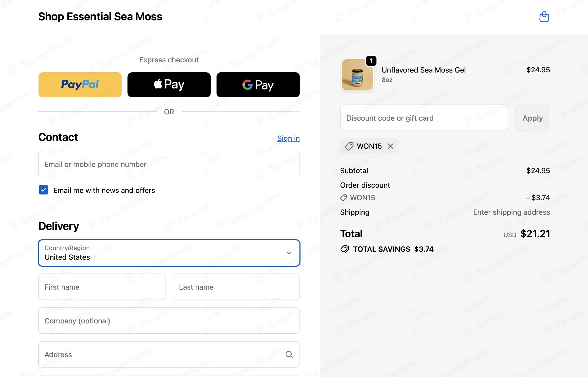
Task: Uncheck Email me with news and offers
Action: tap(43, 190)
